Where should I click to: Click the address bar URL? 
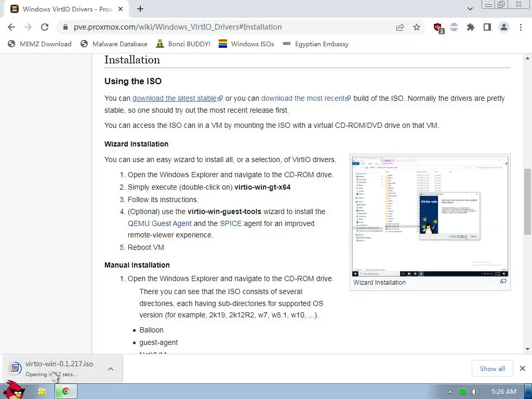pos(178,27)
